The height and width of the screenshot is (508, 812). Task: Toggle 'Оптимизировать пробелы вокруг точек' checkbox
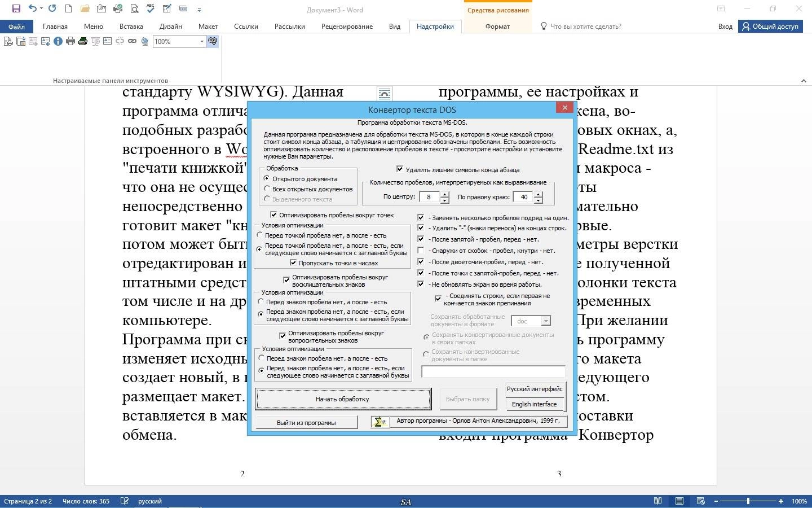coord(273,214)
